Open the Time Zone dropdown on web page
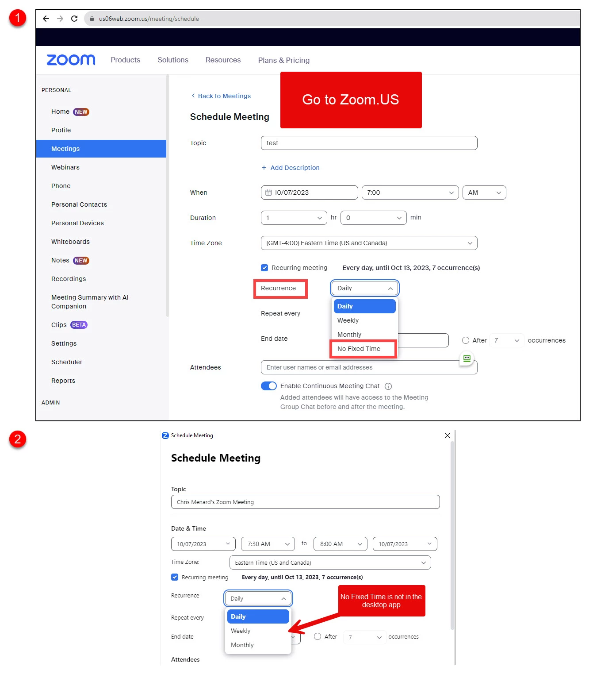Screen dimensions: 616x674 (x=369, y=243)
